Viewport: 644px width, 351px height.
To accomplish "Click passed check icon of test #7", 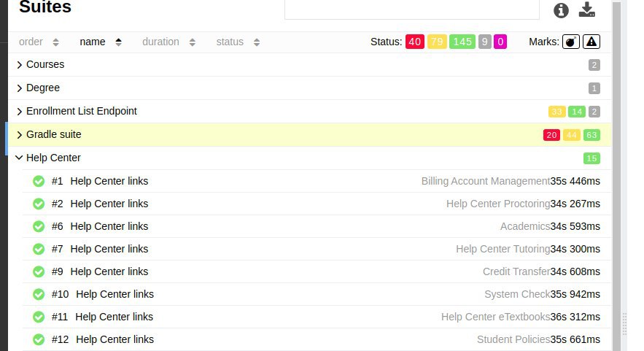I will tap(39, 249).
